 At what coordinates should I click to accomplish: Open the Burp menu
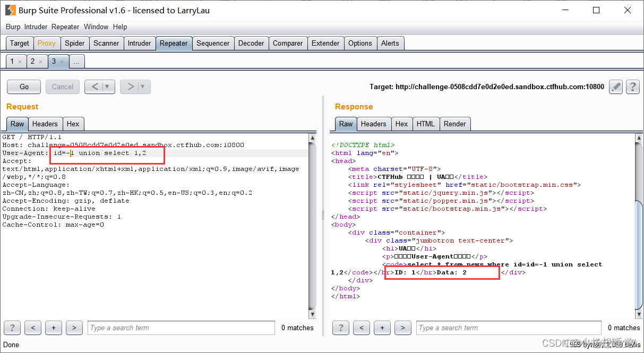tap(13, 27)
